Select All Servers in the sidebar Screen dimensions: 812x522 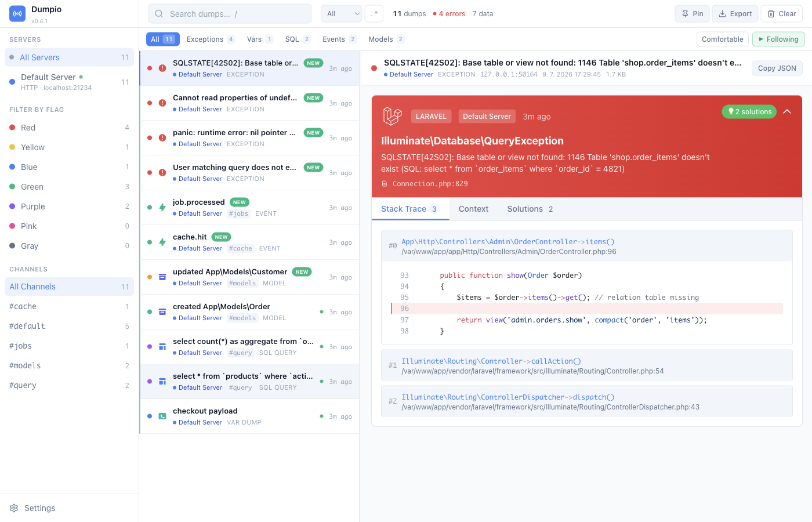click(69, 57)
